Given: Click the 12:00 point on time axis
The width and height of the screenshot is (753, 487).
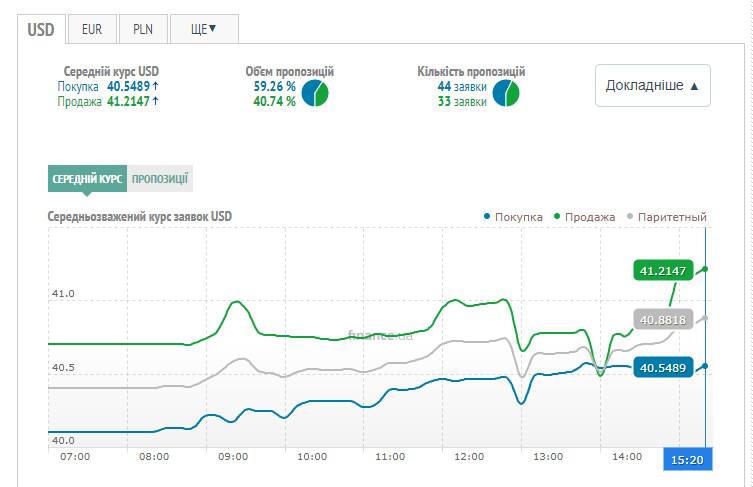Looking at the screenshot, I should 469,457.
